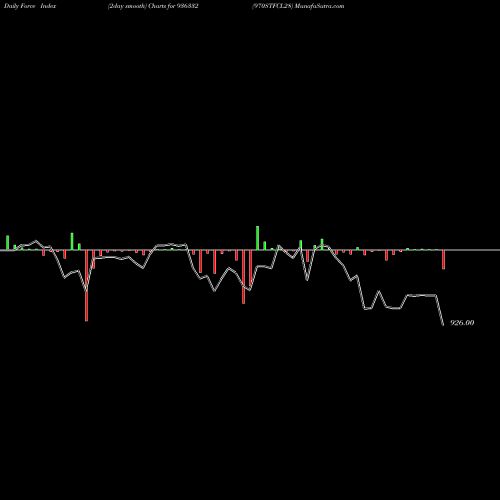Viewport: 500px width, 500px height.
Task: Click the '(2day smooth) Charts for 936332' text
Action: [x=153, y=6]
